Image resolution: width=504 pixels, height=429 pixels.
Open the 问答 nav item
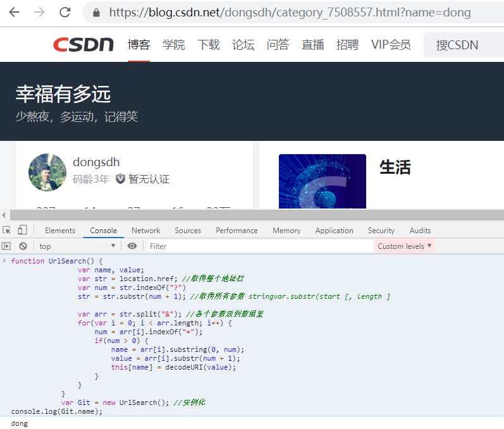[x=278, y=45]
